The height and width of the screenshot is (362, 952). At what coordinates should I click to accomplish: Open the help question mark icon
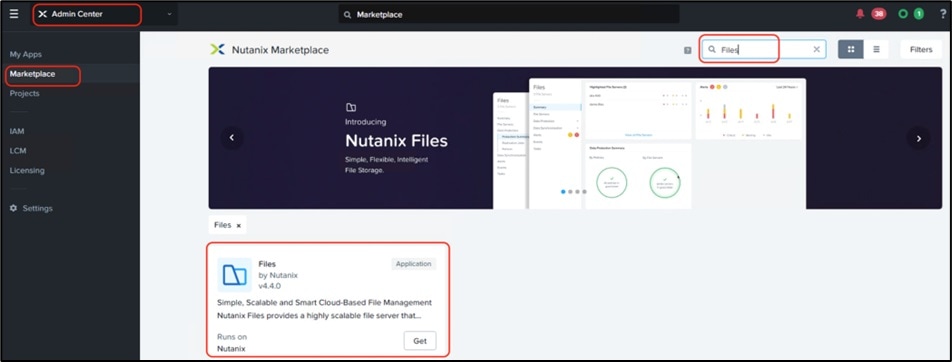(942, 14)
